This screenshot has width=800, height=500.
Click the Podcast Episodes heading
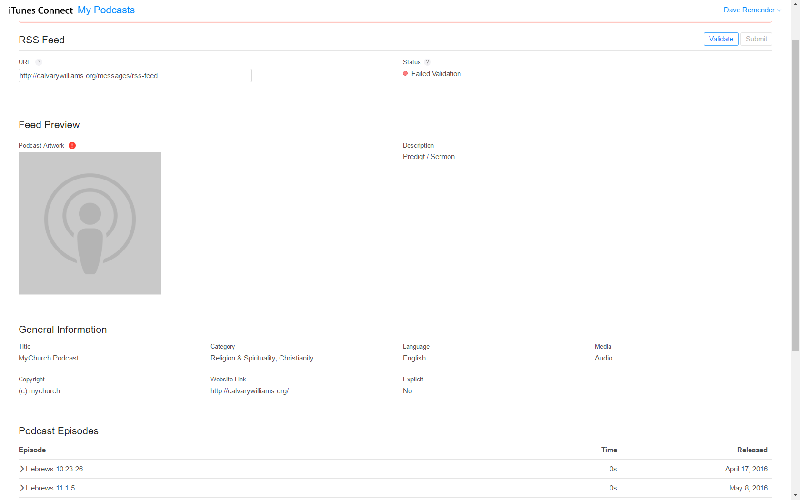coord(59,431)
